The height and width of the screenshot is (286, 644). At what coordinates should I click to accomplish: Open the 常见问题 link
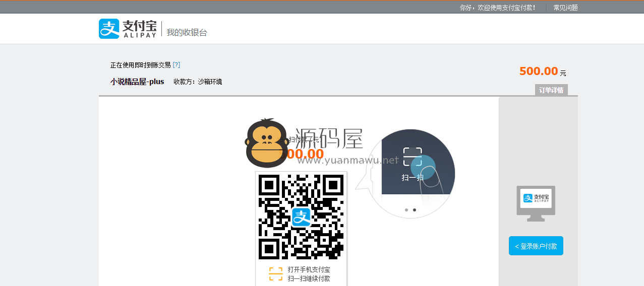point(565,8)
